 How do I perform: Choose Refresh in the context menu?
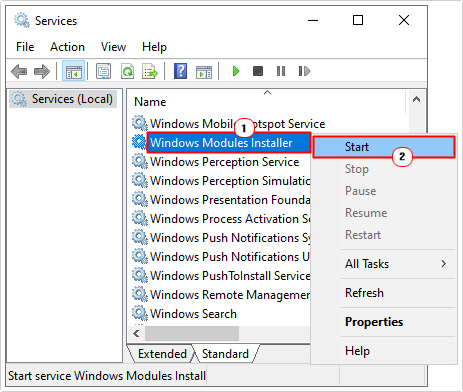pos(384,293)
